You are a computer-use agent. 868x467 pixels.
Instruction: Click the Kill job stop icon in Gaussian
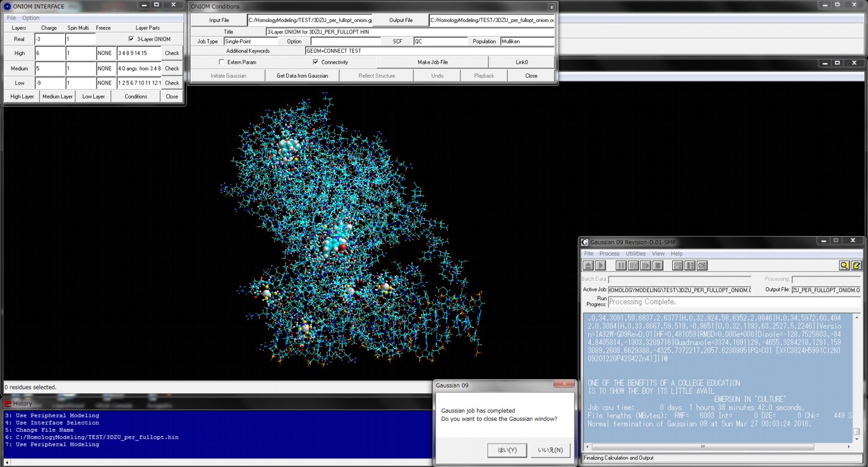pos(658,266)
